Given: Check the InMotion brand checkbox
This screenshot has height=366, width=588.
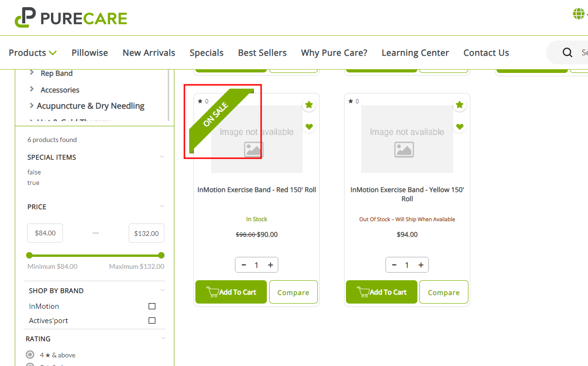Looking at the screenshot, I should 152,306.
